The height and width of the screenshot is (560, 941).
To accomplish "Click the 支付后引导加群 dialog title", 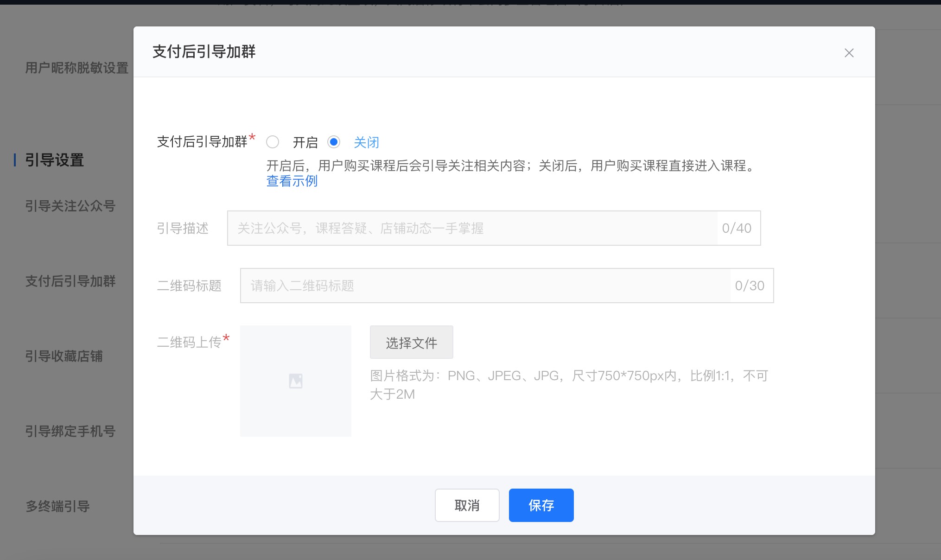I will [204, 51].
